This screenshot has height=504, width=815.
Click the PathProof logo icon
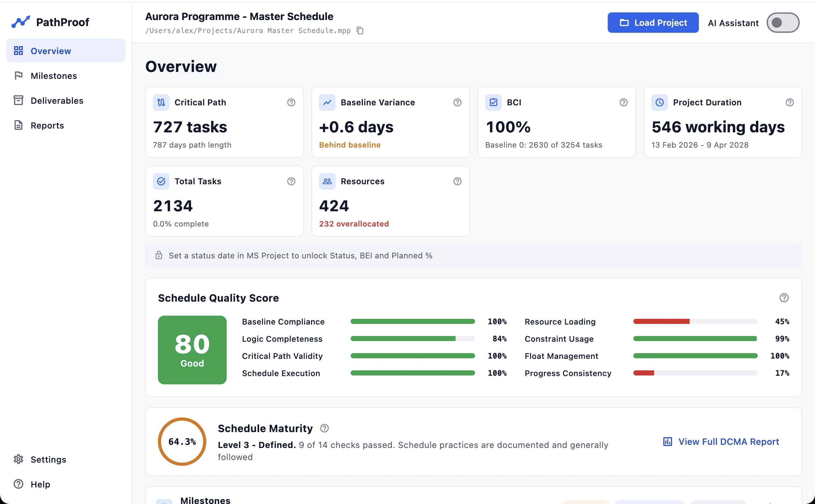point(21,22)
